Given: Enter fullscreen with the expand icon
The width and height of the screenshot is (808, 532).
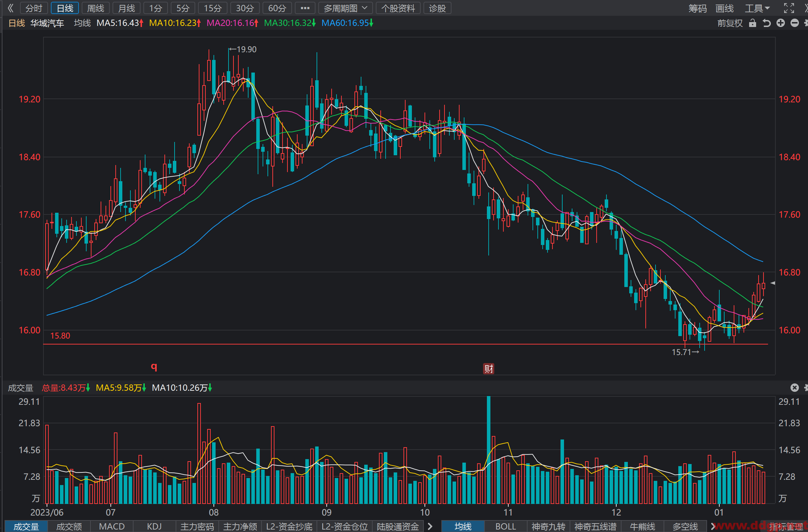Looking at the screenshot, I should 789,8.
